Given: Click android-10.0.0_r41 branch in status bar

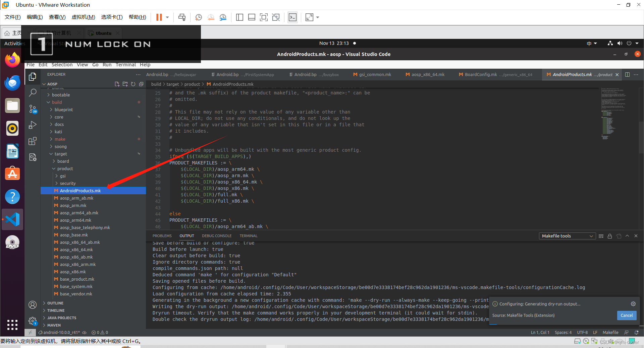Looking at the screenshot, I should (x=59, y=333).
